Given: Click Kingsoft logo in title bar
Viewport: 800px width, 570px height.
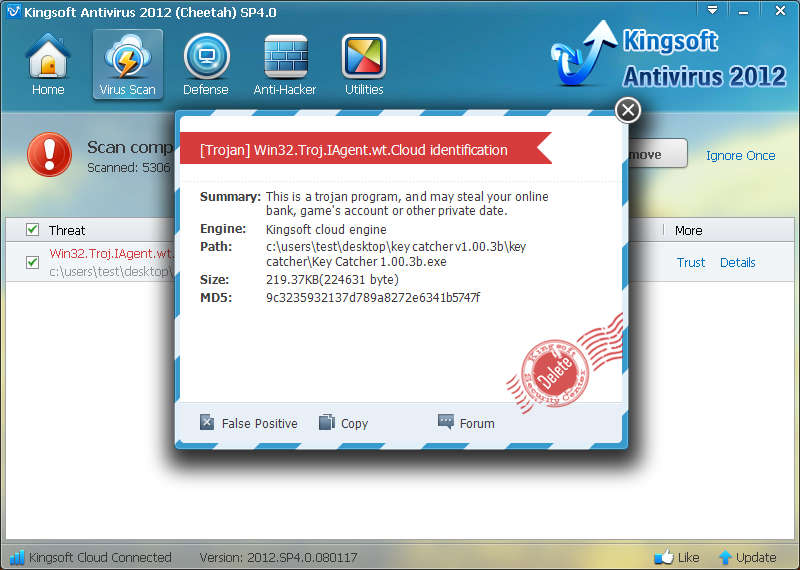Looking at the screenshot, I should [13, 11].
